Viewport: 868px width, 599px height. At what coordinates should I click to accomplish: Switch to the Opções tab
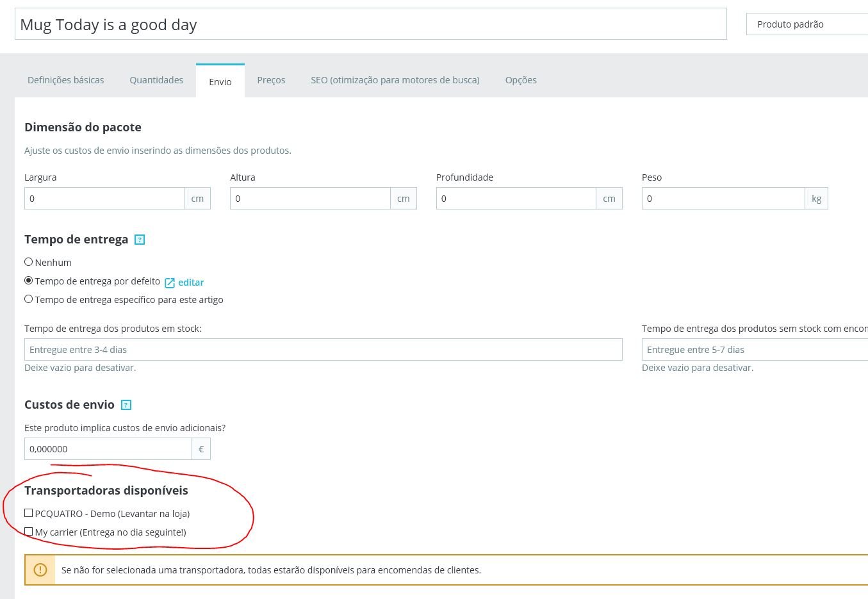tap(521, 80)
